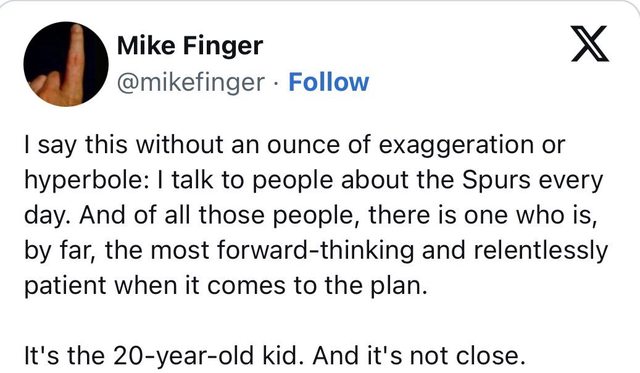Select "forward-thinking" in the tweet text
Image resolution: width=640 pixels, height=373 pixels.
tap(315, 251)
